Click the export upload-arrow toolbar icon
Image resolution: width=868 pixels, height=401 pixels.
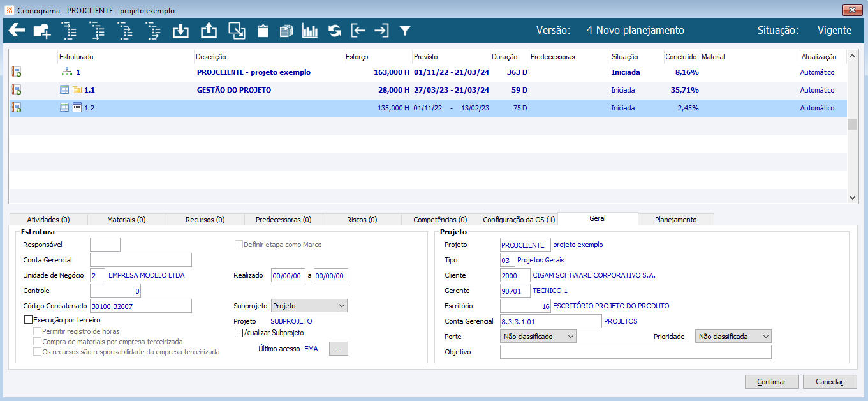[x=209, y=30]
